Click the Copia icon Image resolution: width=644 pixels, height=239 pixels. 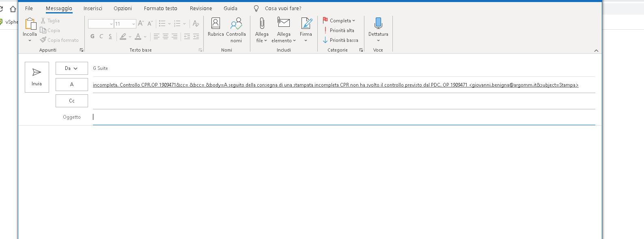click(x=43, y=30)
